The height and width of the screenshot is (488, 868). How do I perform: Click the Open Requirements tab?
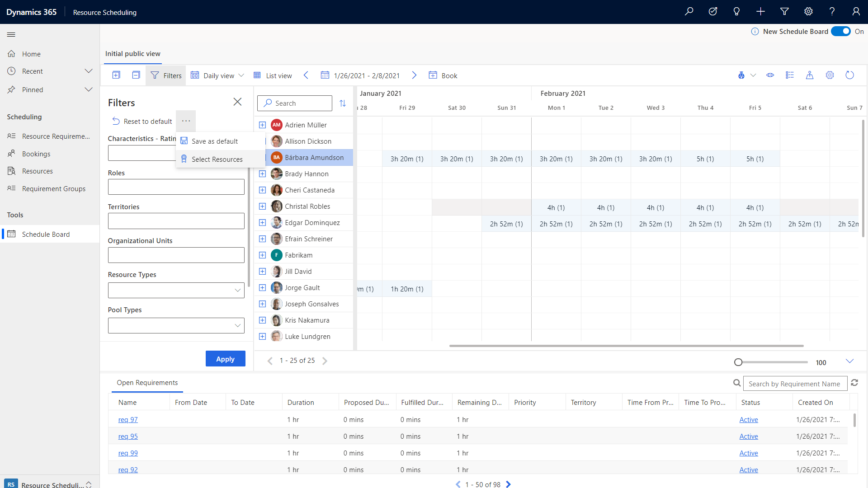point(147,382)
